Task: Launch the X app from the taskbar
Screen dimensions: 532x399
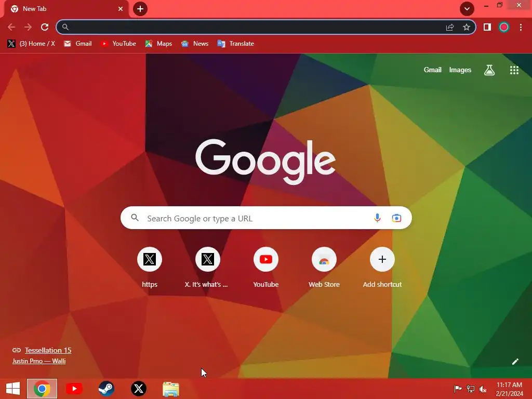Action: pos(138,389)
